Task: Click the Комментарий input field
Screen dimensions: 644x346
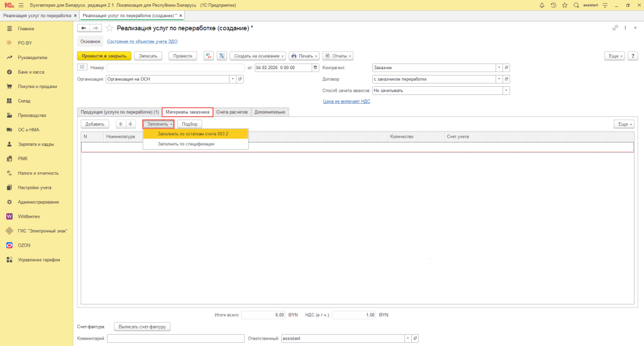Action: coord(175,338)
